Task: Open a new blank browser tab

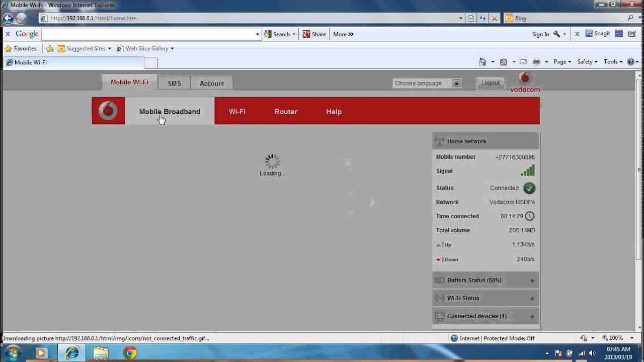Action: pyautogui.click(x=151, y=63)
